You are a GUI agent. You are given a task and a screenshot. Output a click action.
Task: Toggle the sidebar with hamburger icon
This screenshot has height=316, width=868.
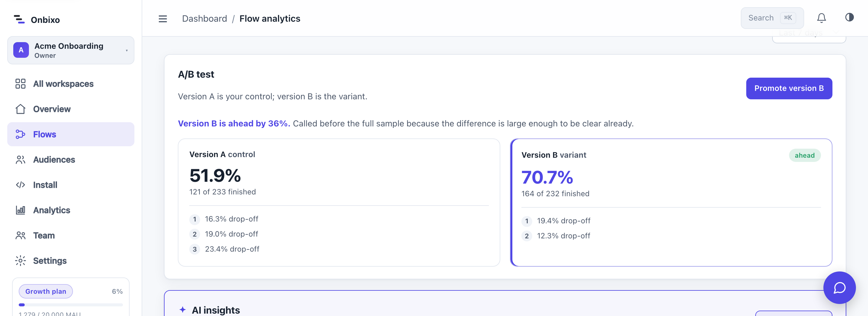[163, 19]
